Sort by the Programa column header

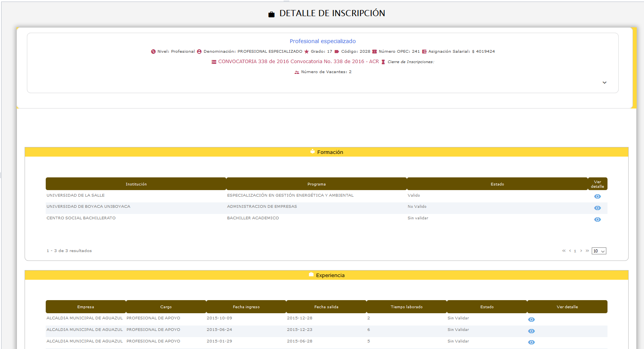click(316, 184)
